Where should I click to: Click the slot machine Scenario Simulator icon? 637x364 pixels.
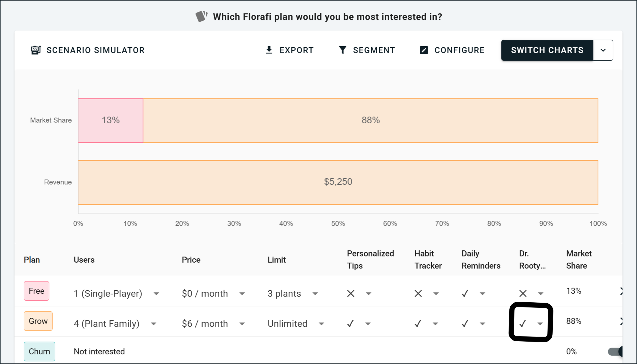(x=36, y=50)
